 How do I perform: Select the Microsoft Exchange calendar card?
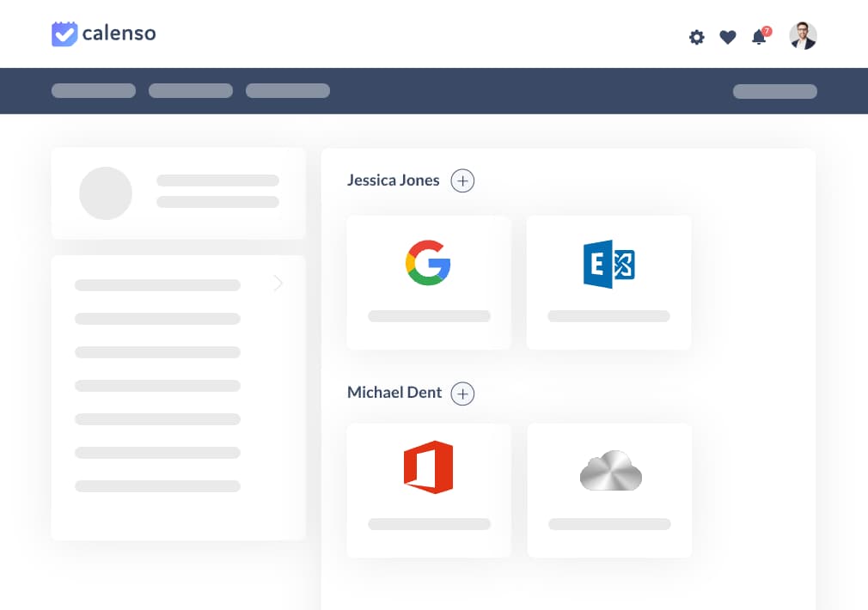[608, 282]
